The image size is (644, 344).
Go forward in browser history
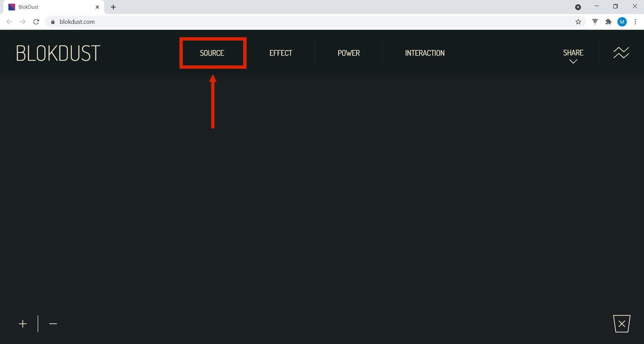coord(22,22)
